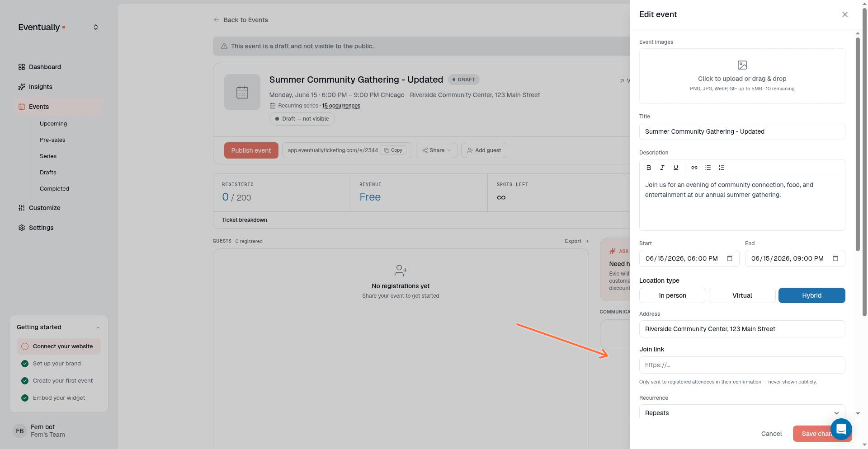Select In person location type
Viewport: 868px width, 449px height.
[672, 295]
